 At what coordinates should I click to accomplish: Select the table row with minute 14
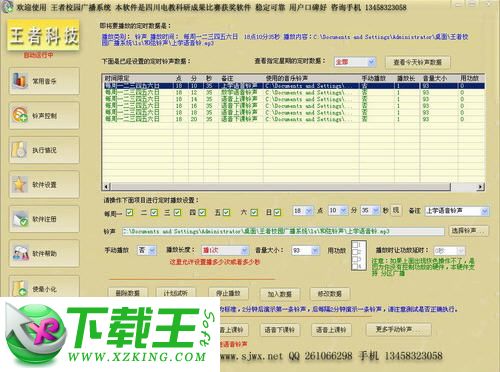[293, 99]
